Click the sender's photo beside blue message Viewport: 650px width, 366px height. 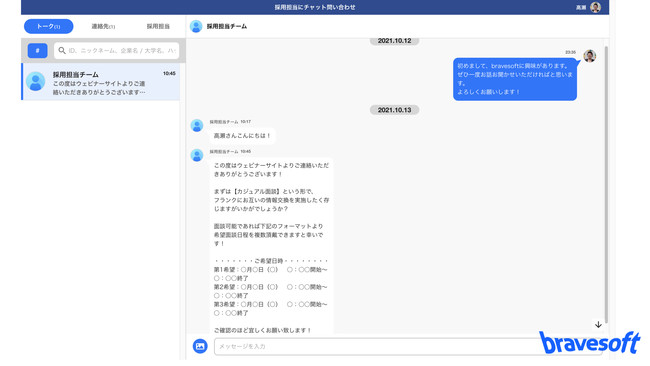coord(589,56)
